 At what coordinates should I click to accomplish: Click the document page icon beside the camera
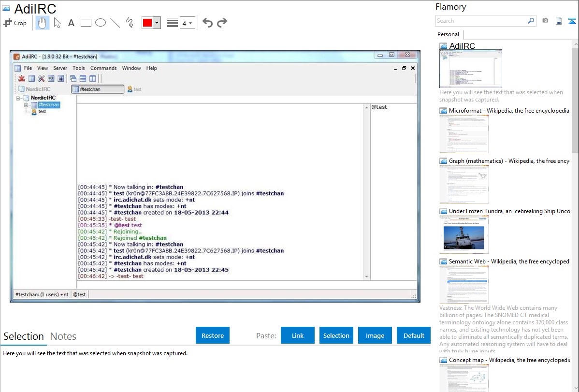pos(559,21)
